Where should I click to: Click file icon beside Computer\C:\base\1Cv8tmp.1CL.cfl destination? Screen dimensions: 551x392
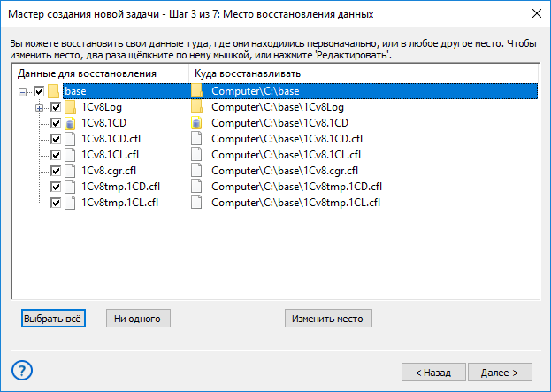196,203
